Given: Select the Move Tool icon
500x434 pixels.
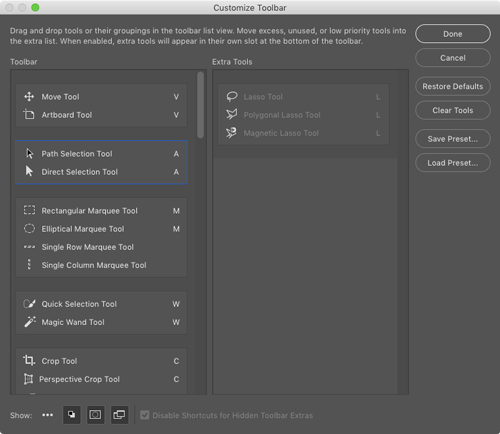Looking at the screenshot, I should click(29, 97).
